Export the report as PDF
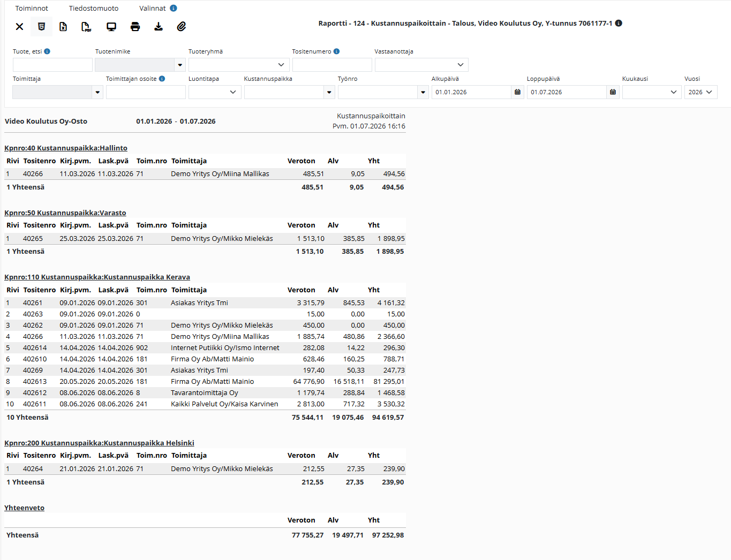731x560 pixels. (86, 26)
